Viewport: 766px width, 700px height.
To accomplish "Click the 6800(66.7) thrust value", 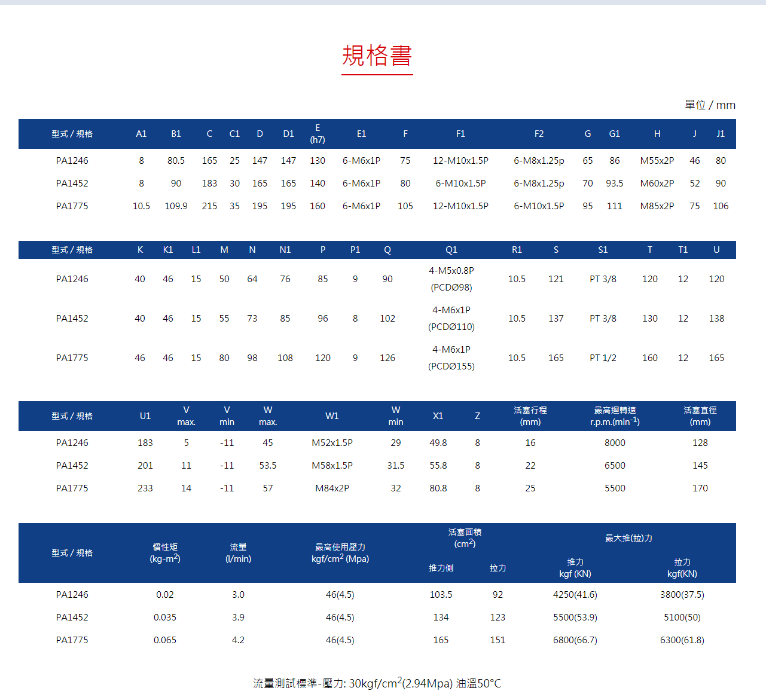I will (x=575, y=640).
